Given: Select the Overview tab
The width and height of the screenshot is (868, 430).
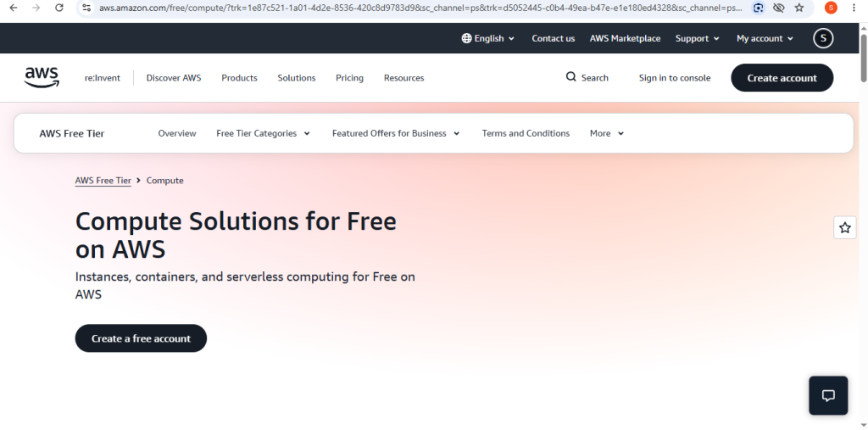Looking at the screenshot, I should (x=177, y=133).
